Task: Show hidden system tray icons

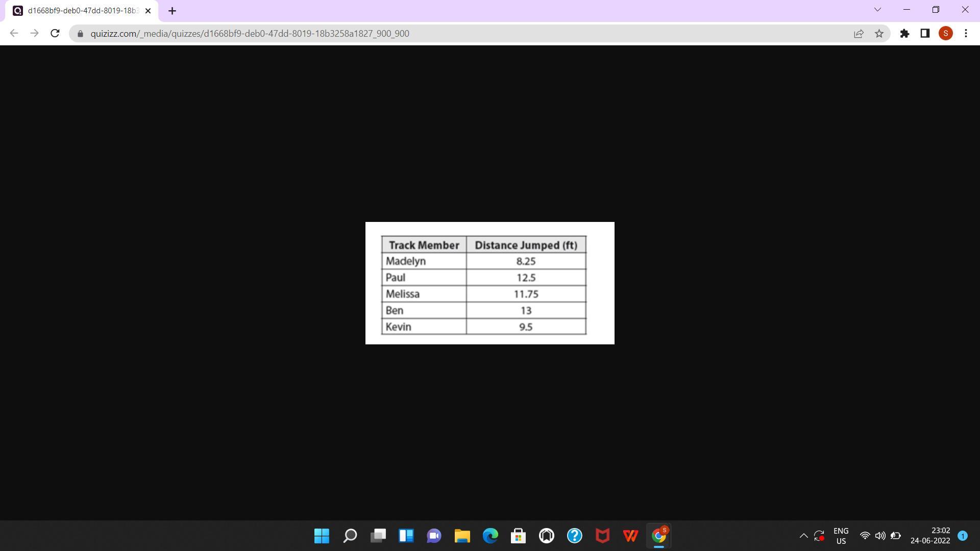Action: pos(803,536)
